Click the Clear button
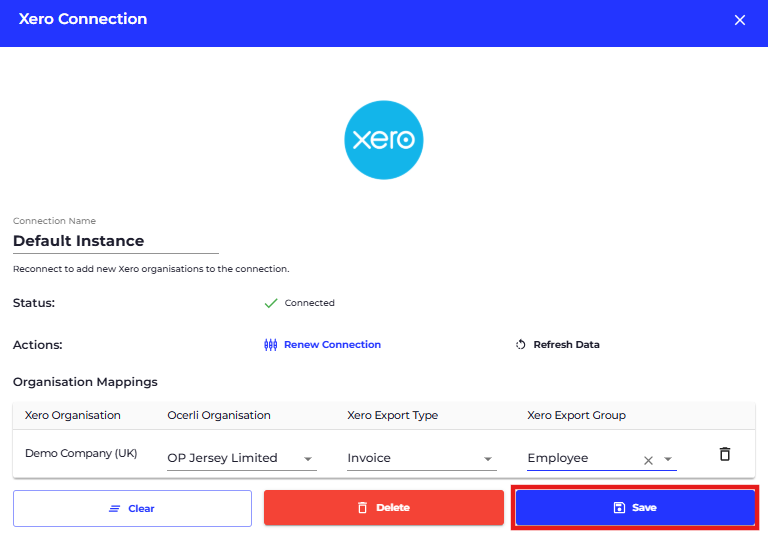This screenshot has height=556, width=768. click(132, 508)
